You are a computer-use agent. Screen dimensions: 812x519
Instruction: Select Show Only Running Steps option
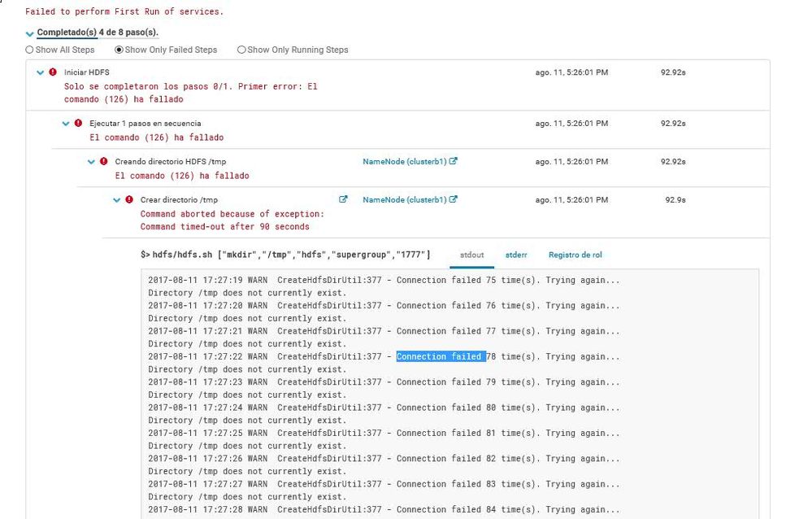coord(241,50)
